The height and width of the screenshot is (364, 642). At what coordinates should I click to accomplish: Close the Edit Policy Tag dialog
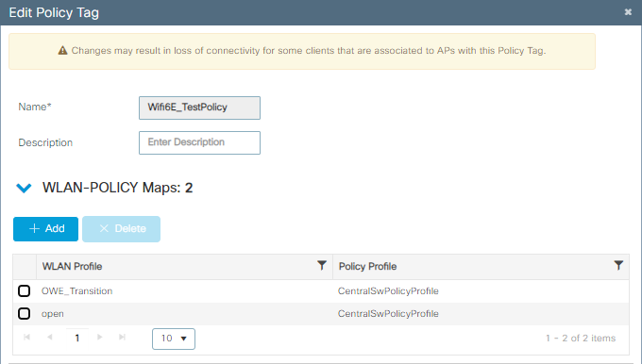pos(628,12)
